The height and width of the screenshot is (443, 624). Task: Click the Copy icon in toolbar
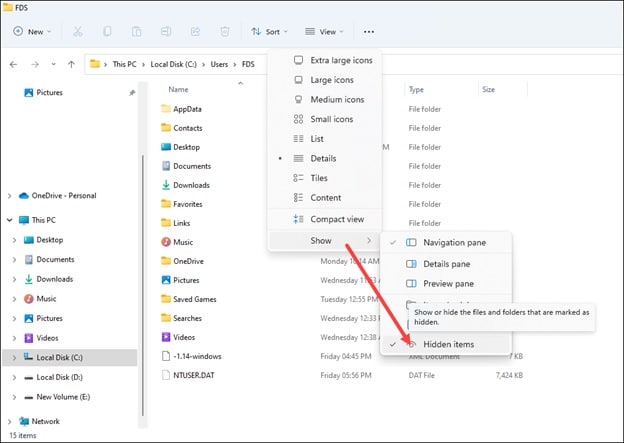108,31
